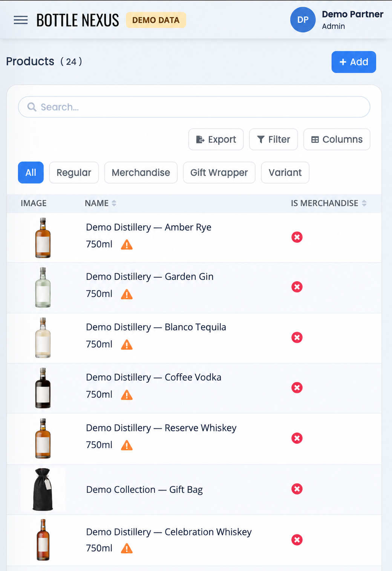Open Amber Rye bottle thumbnail
The height and width of the screenshot is (571, 392).
click(x=43, y=238)
